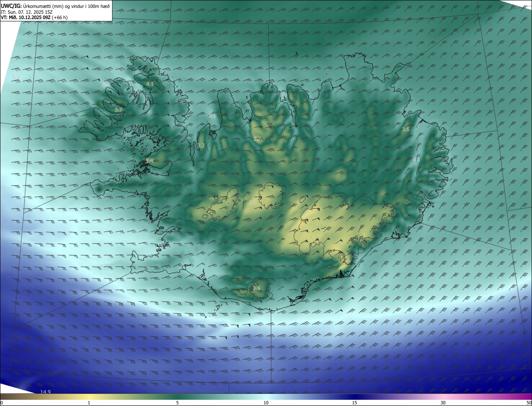Screen dimensions: 532x406
Task: Click the 3.6 label in northeast Iceland
Action: pos(406,130)
